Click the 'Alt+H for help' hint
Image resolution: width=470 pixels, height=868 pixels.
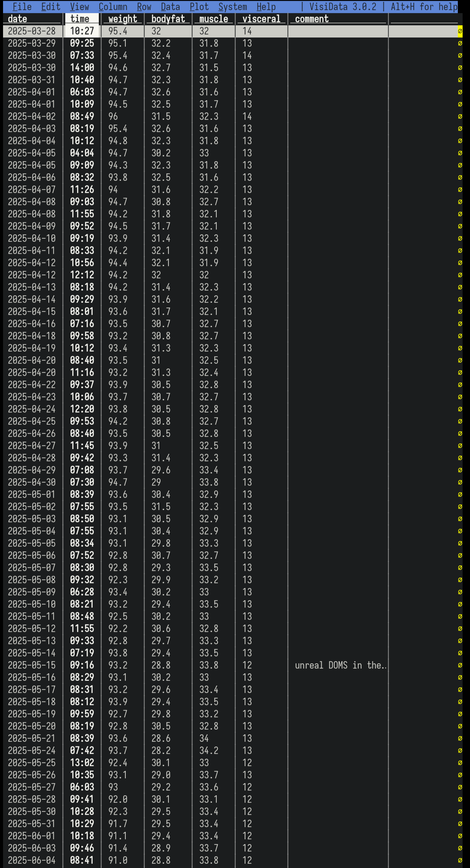(424, 7)
